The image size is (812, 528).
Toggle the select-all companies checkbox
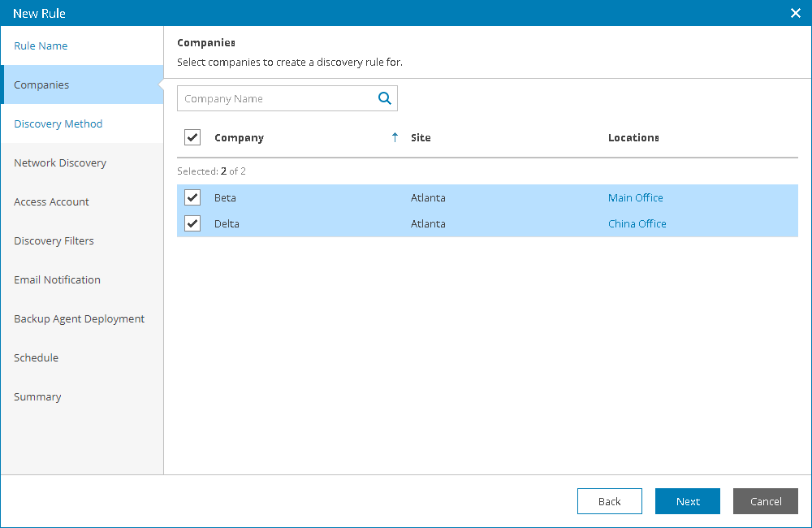[192, 137]
